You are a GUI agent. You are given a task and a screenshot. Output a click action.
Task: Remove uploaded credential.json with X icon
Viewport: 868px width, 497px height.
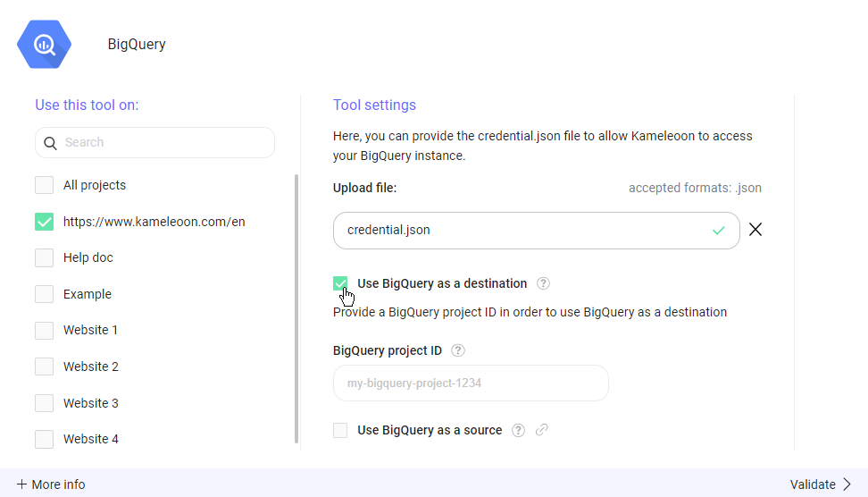(755, 230)
